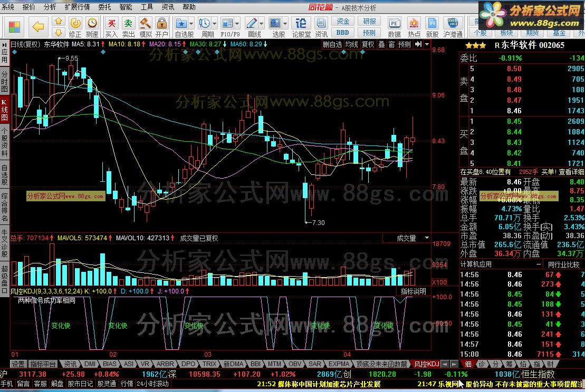Expand the 自选股 dropdown arrow
Screen dimensions: 585x392
(191, 24)
